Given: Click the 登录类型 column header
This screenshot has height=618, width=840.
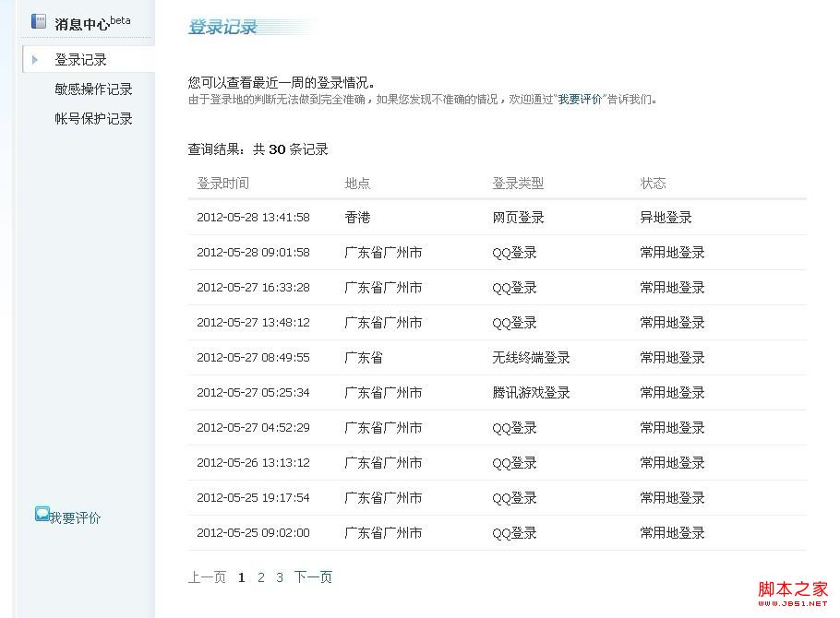Looking at the screenshot, I should [x=518, y=184].
